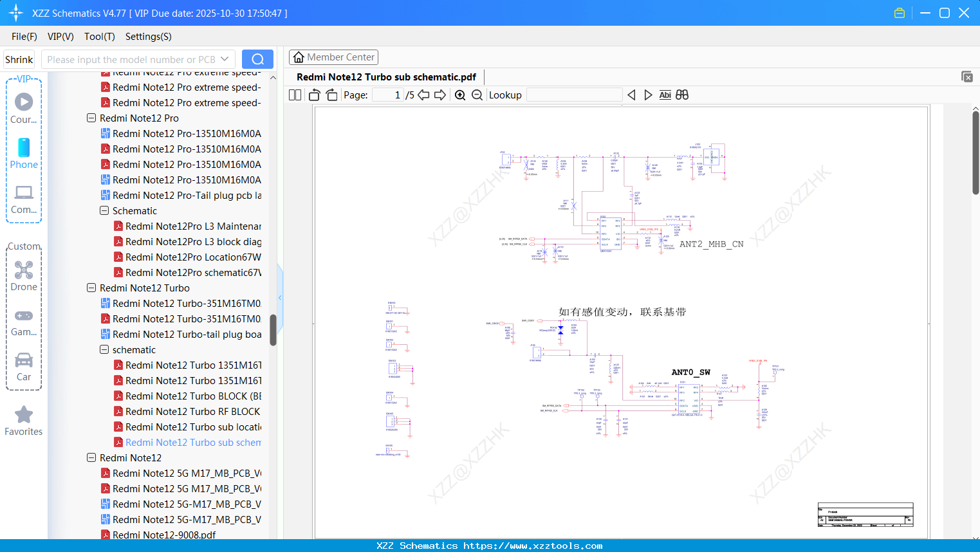Choose the Car category
Viewport: 980px width, 552px height.
(24, 367)
